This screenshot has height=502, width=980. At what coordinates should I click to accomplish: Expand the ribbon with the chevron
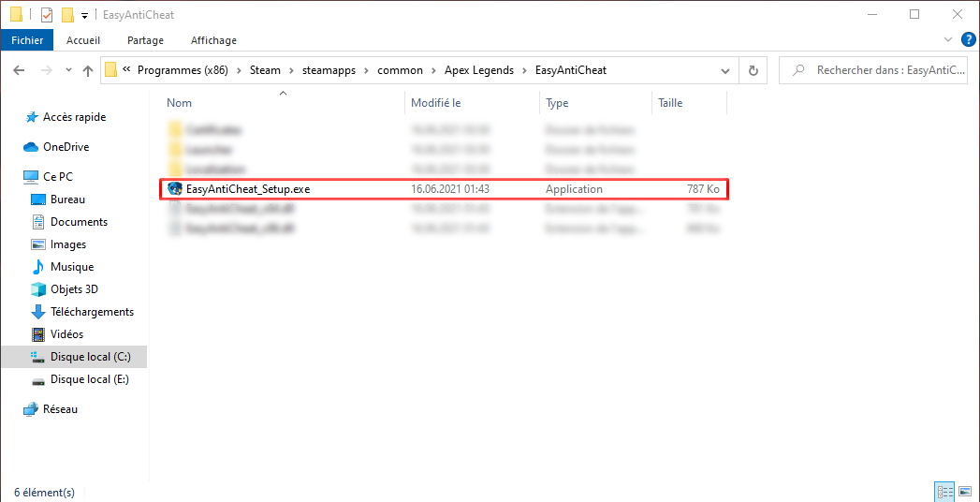[947, 40]
